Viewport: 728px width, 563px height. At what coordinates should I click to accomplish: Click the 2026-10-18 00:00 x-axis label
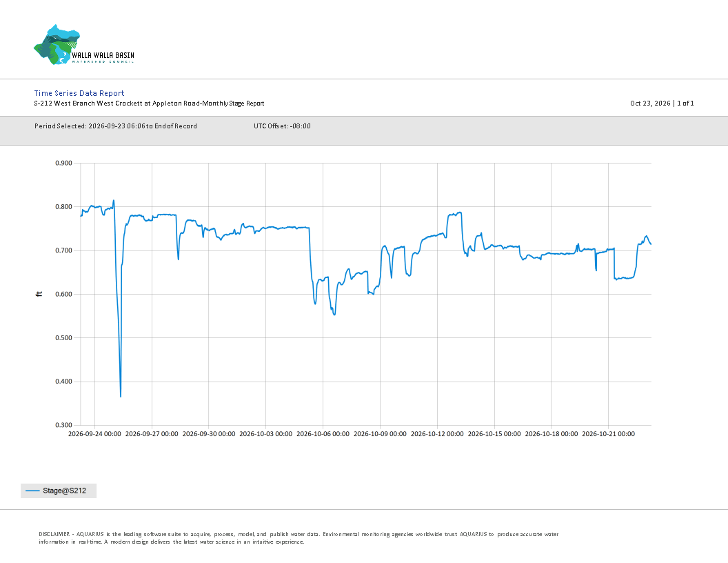pos(552,434)
